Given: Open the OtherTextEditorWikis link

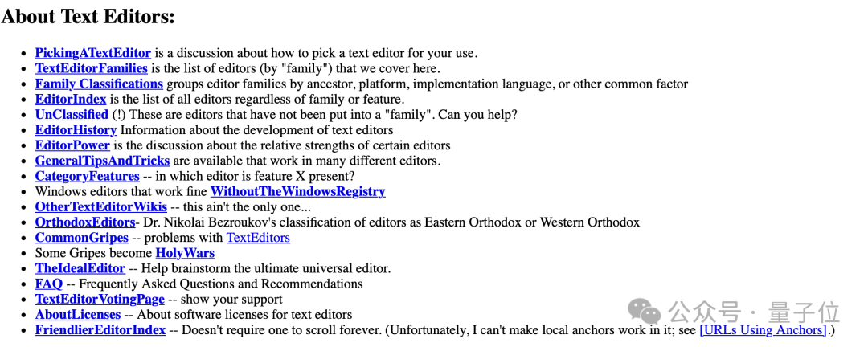Looking at the screenshot, I should (101, 207).
